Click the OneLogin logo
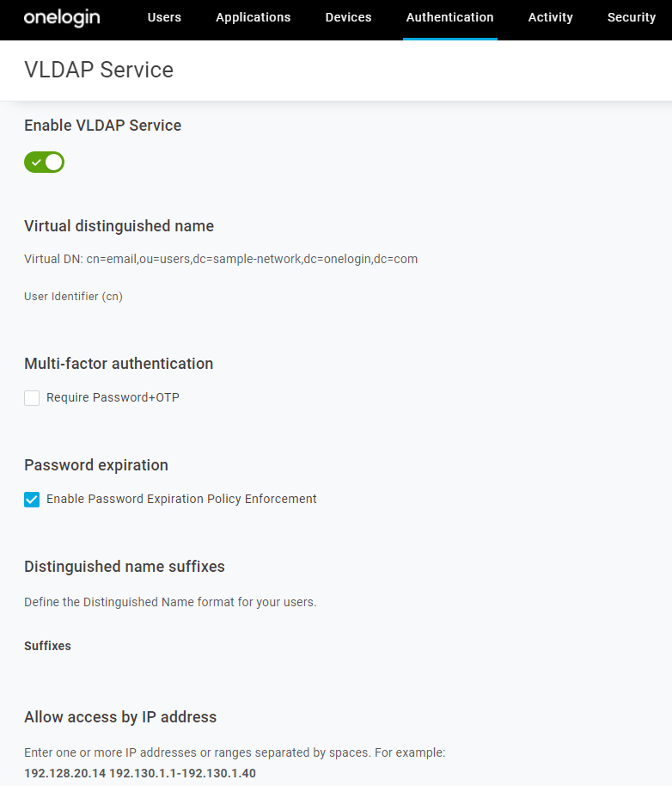The height and width of the screenshot is (786, 672). pyautogui.click(x=62, y=17)
